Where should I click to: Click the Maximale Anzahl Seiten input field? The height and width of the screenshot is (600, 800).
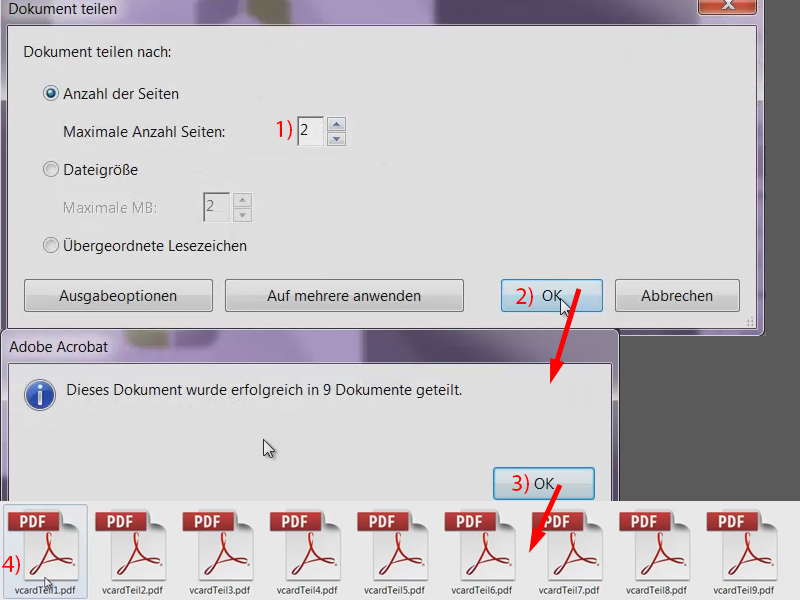point(311,132)
